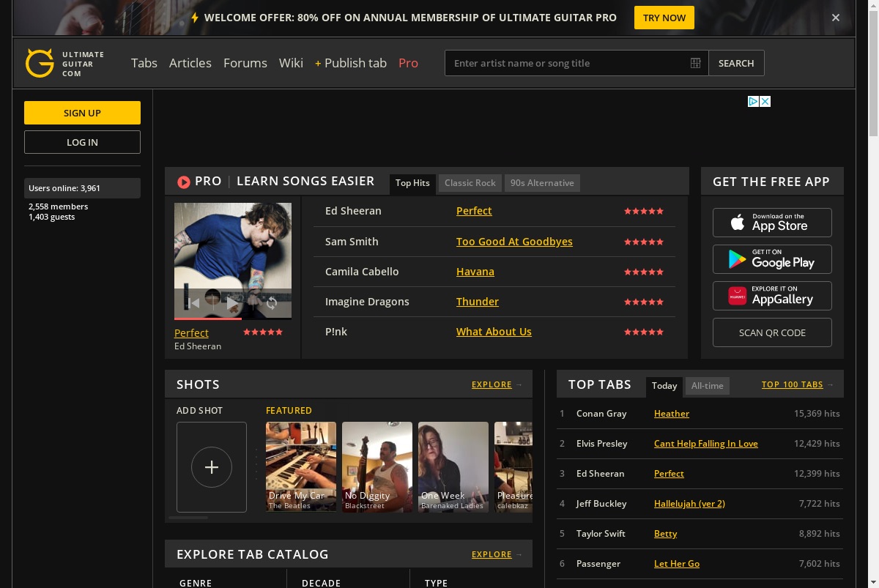Open Cant Help Falling In Love tab
This screenshot has height=588, width=879.
706,444
